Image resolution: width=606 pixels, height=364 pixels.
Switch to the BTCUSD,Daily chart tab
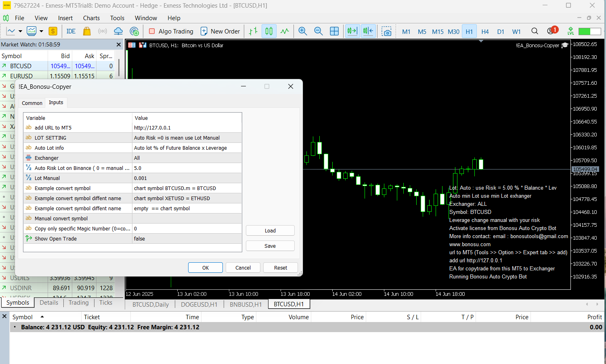151,304
